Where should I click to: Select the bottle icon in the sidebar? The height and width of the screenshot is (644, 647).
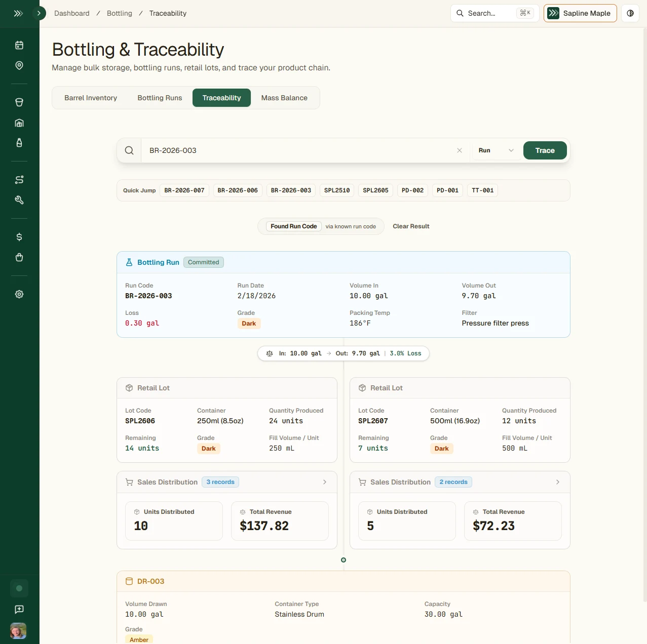(19, 143)
